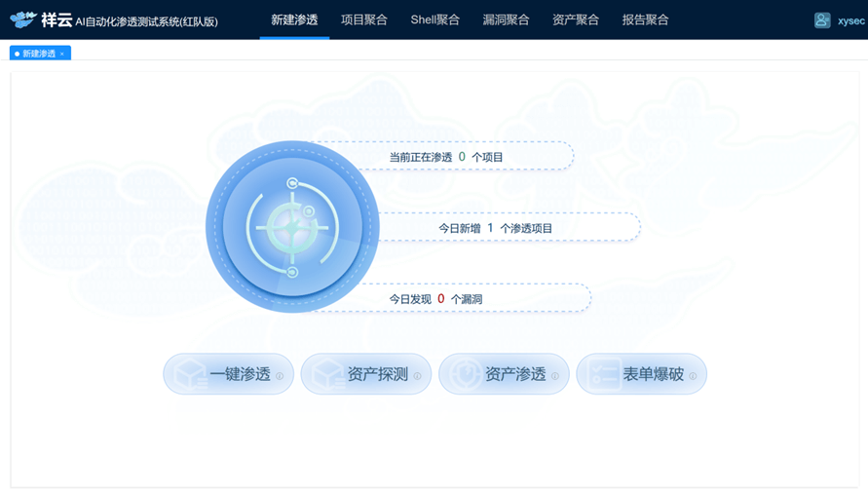Click 当前正在渗透 0 个项目 stat

point(445,157)
